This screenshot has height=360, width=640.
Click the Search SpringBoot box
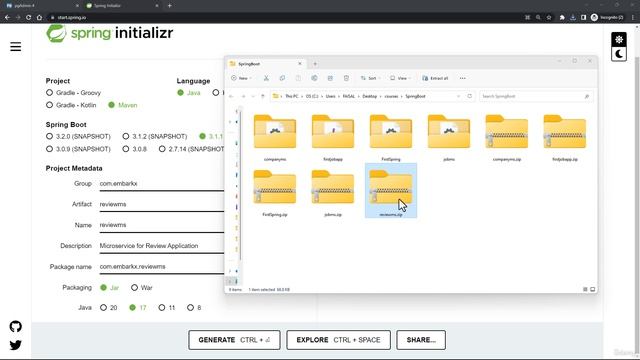(536, 96)
